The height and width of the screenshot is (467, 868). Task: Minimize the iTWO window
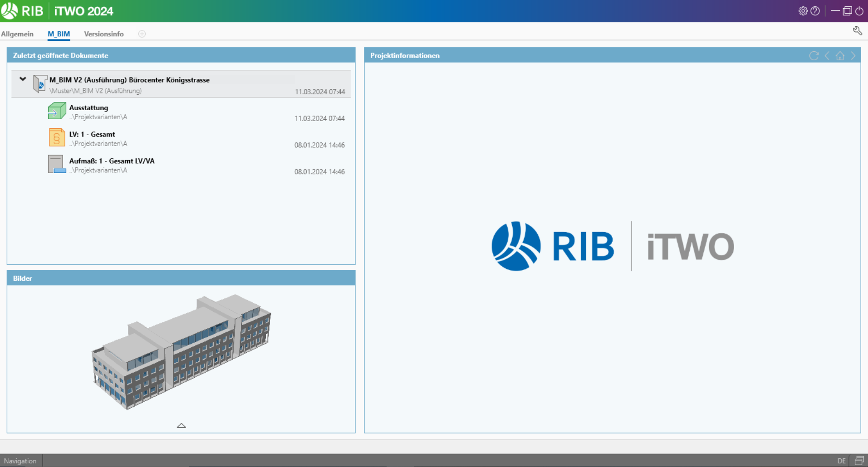(x=835, y=11)
